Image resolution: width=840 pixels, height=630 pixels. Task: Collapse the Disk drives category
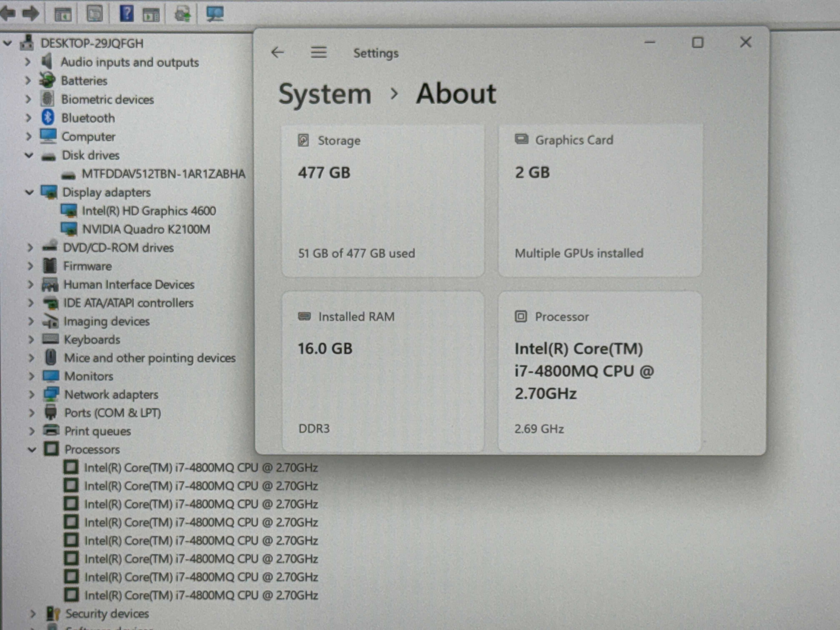pyautogui.click(x=29, y=155)
